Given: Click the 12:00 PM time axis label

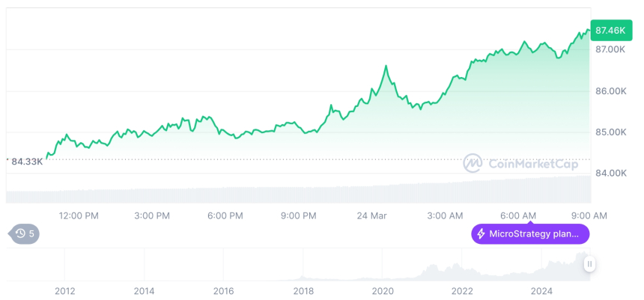Looking at the screenshot, I should coord(79,215).
